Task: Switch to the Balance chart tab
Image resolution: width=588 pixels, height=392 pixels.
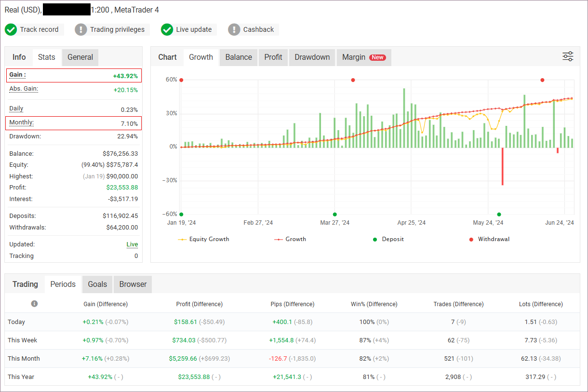Action: click(239, 57)
